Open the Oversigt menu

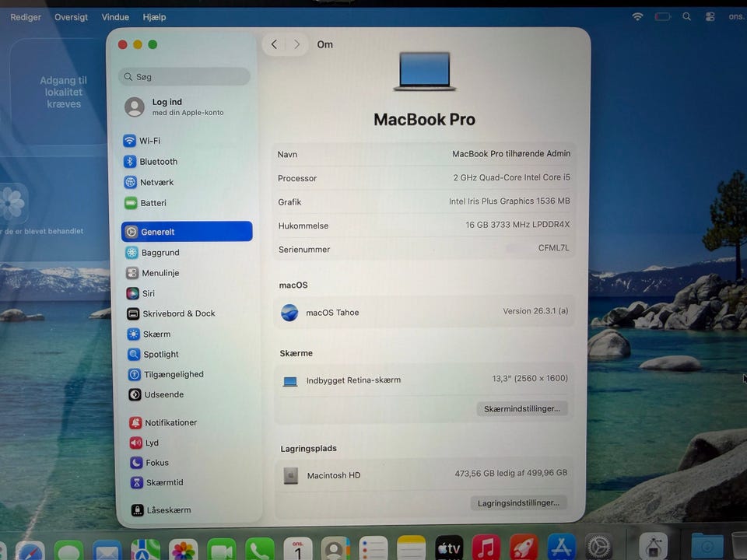click(71, 17)
